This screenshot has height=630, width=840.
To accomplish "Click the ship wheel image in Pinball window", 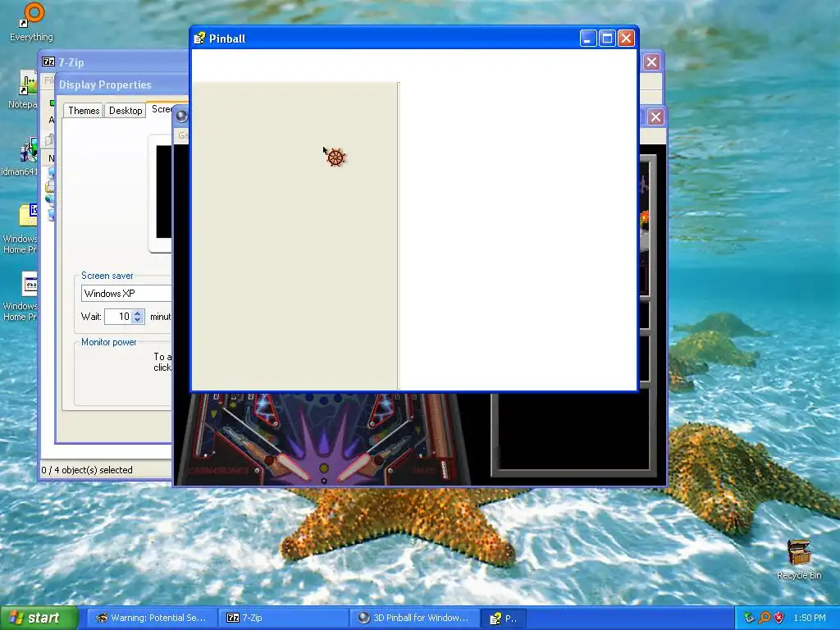I will pos(336,157).
